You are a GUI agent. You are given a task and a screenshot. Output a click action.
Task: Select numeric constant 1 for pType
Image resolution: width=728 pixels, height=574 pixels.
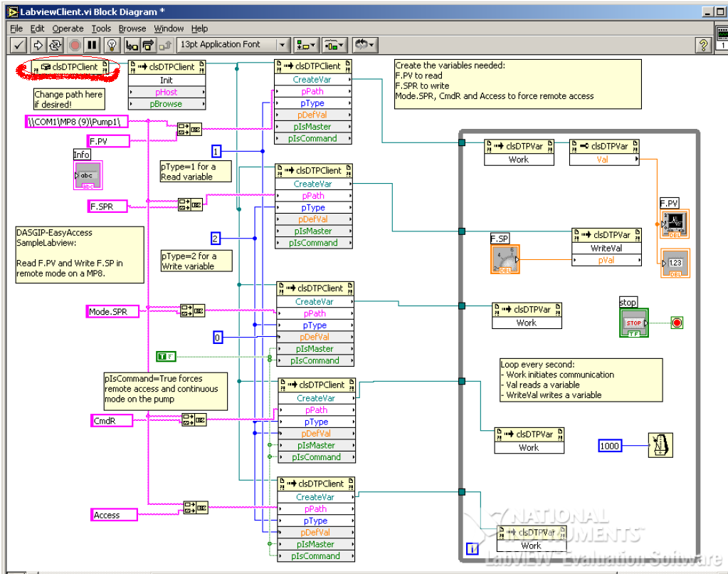(216, 151)
